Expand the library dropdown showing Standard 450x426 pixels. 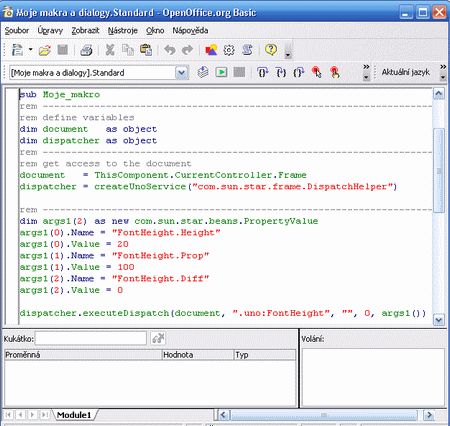tap(182, 73)
